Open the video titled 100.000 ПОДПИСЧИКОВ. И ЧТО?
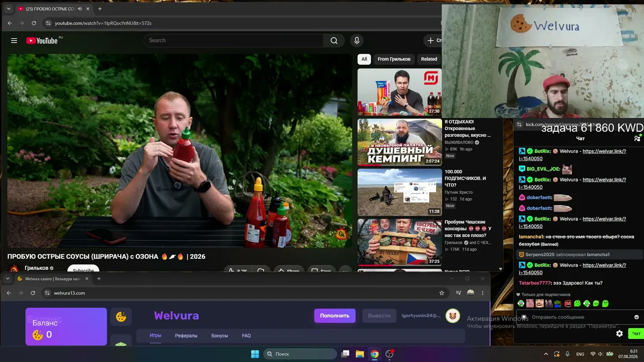Screen dimensions: 644x362 (465, 178)
